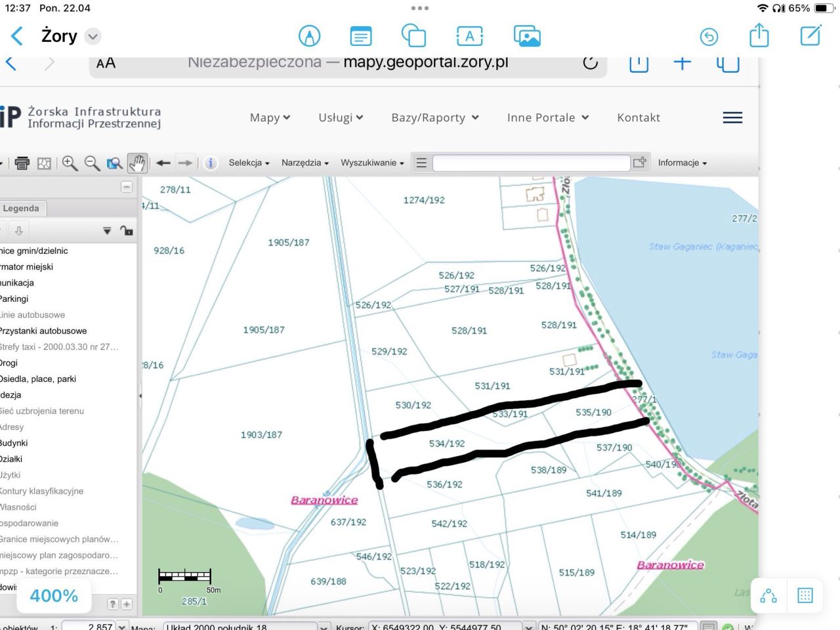Viewport: 840px width, 630px height.
Task: Select the Sieć uzbrojenia terenu layer
Action: tap(42, 411)
